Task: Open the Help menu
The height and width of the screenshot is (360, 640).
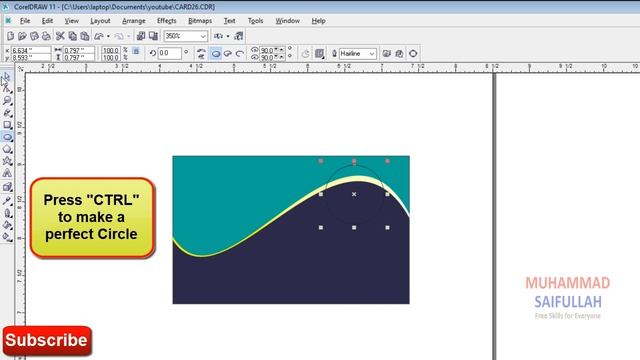Action: (x=318, y=20)
